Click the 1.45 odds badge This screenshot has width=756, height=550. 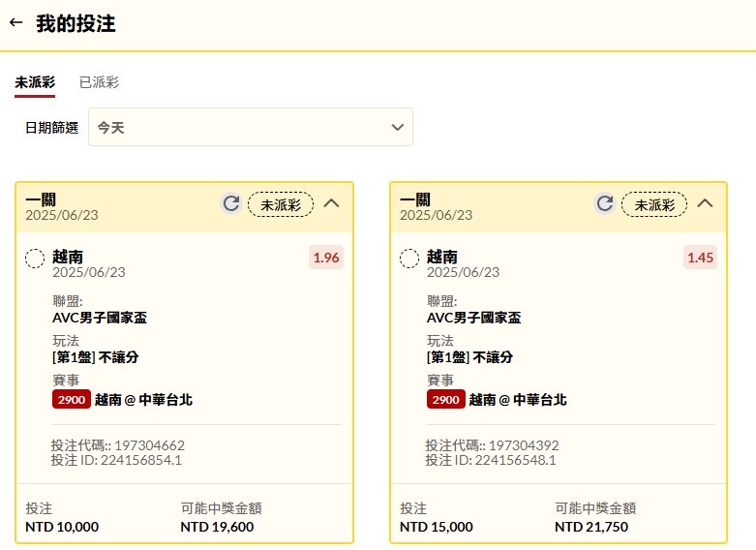pyautogui.click(x=700, y=258)
